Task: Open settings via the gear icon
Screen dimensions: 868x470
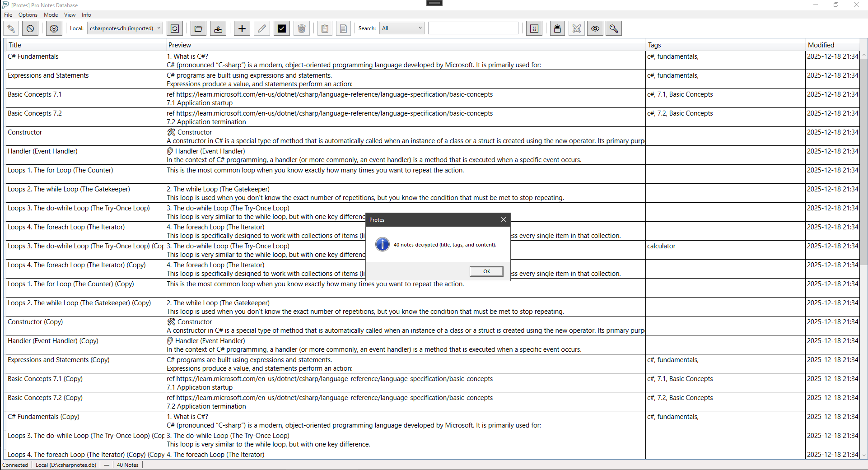Action: tap(54, 28)
